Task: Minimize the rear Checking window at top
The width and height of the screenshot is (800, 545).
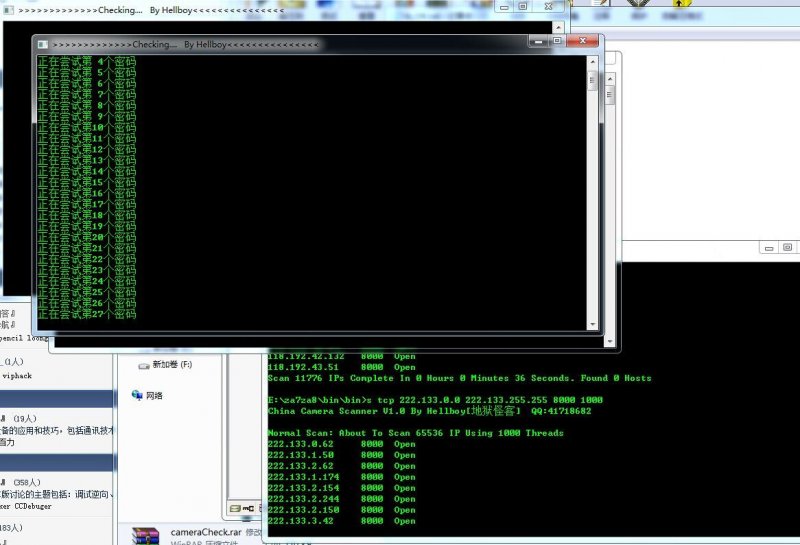Action: (505, 7)
